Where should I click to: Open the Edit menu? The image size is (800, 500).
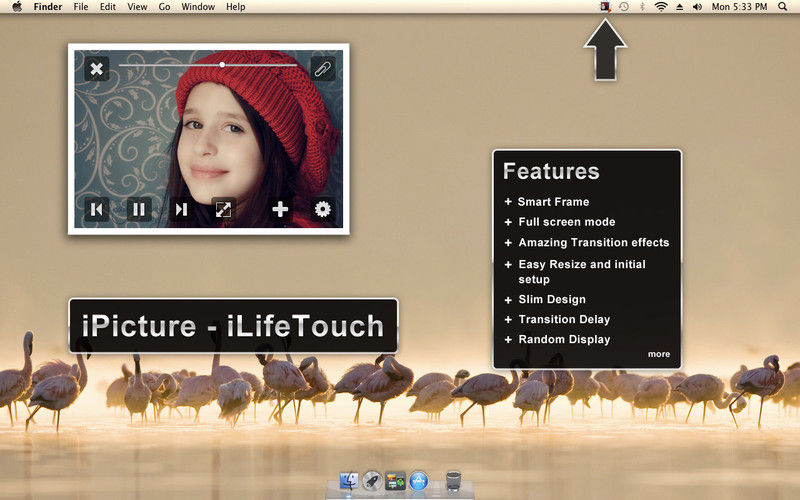click(x=108, y=7)
